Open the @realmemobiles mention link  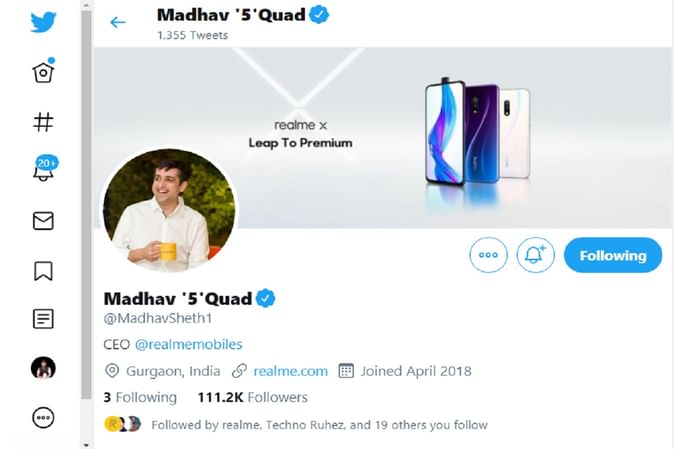[188, 344]
